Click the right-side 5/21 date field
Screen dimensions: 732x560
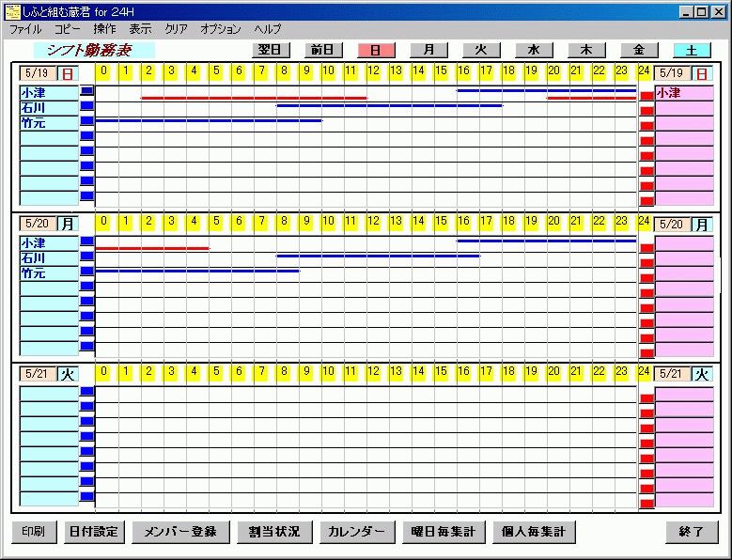[x=672, y=374]
